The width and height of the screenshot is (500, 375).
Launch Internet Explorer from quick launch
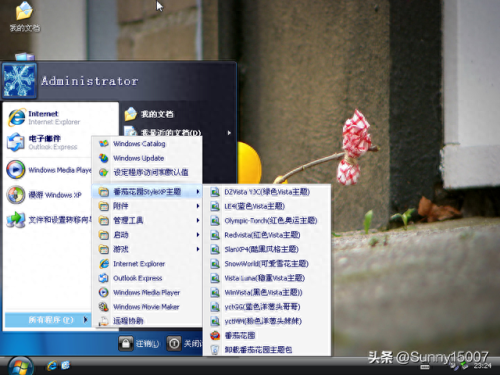pyautogui.click(x=52, y=366)
